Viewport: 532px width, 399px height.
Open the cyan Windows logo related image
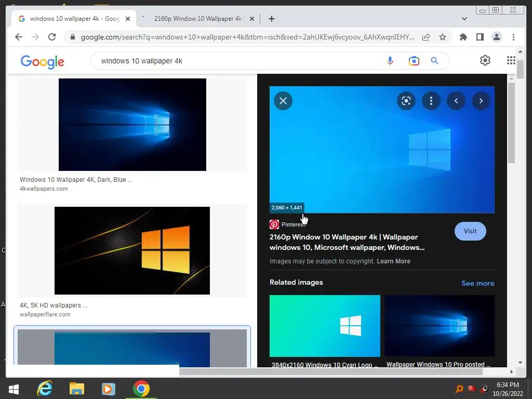325,326
